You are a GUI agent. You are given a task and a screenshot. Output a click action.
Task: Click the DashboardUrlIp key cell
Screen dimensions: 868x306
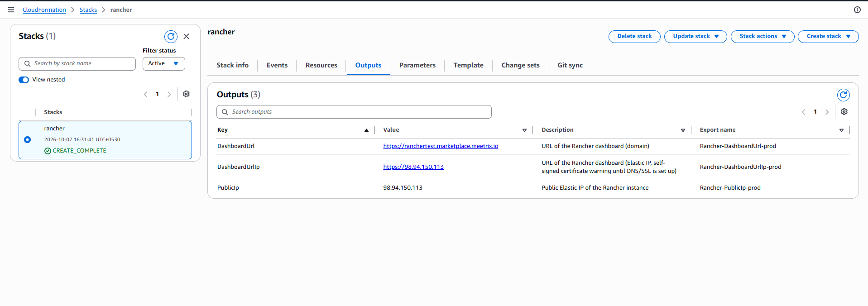239,167
